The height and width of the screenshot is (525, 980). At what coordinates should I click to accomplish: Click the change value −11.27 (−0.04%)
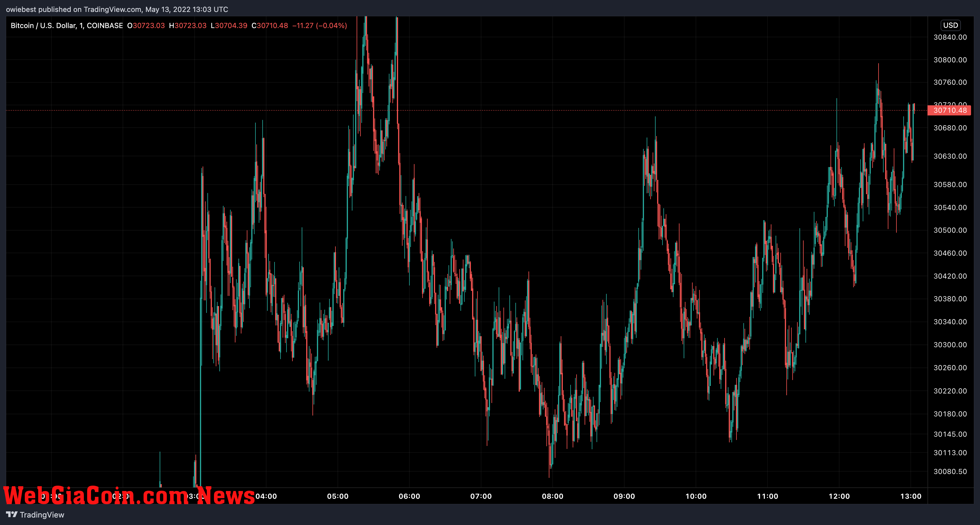pyautogui.click(x=320, y=25)
